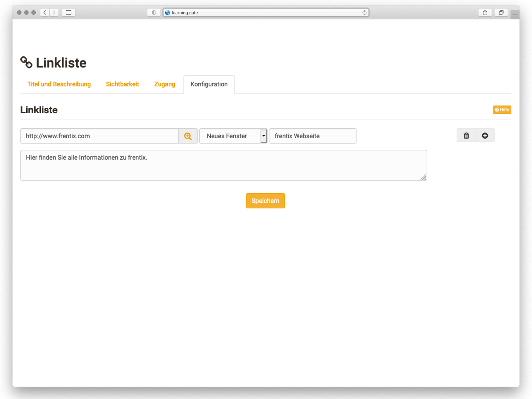Show all tabs overview icon
532x399 pixels.
pyautogui.click(x=501, y=12)
